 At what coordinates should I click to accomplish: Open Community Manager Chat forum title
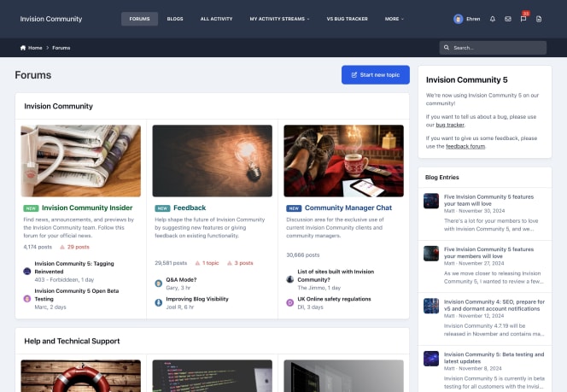pos(348,208)
